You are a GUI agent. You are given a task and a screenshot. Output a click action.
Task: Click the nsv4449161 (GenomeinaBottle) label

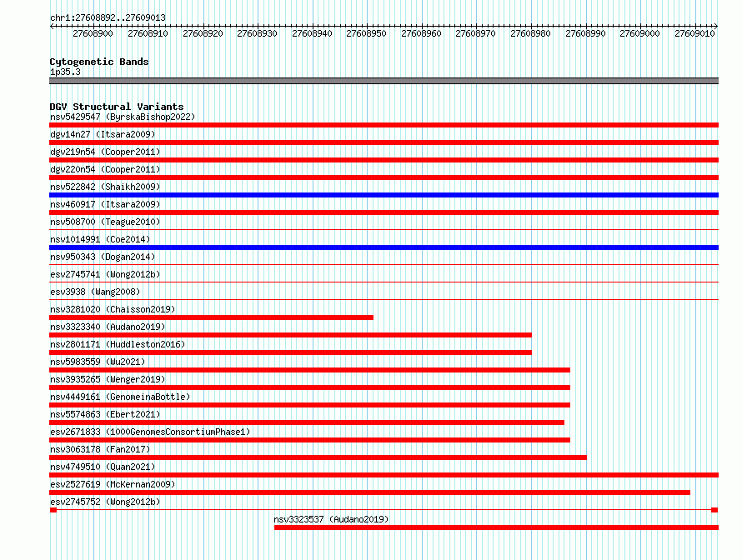pyautogui.click(x=120, y=397)
